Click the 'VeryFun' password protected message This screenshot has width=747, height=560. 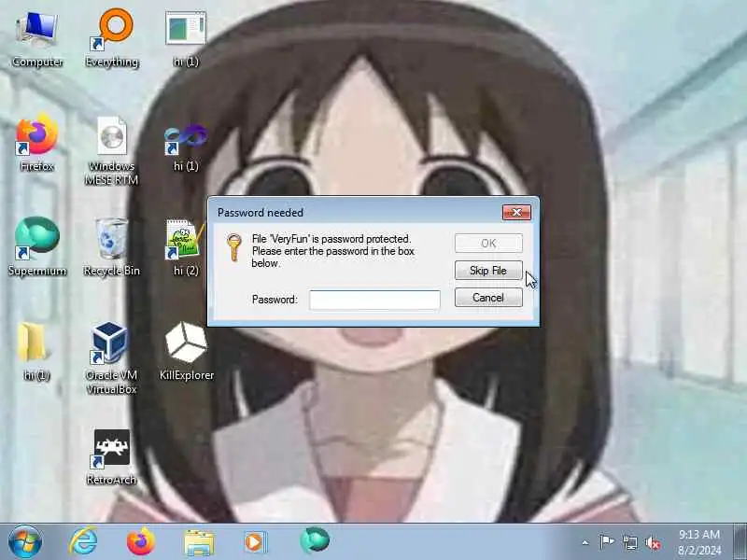click(x=332, y=251)
